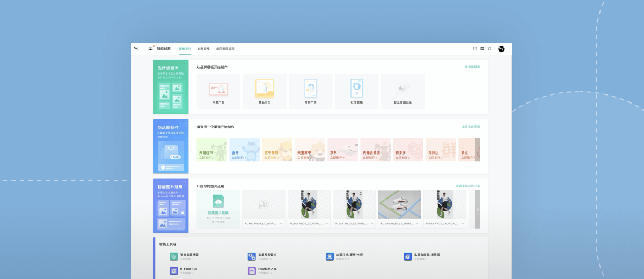
Task: Open the green 品牌模板库 banner card
Action: [x=171, y=87]
